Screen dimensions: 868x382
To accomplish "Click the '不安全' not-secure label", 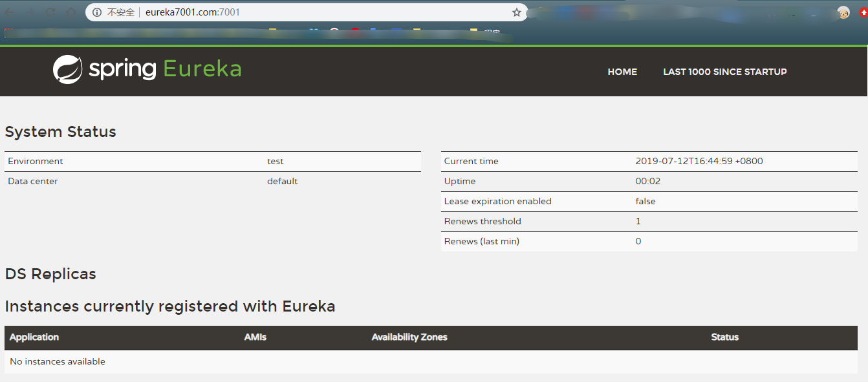I will [x=121, y=12].
